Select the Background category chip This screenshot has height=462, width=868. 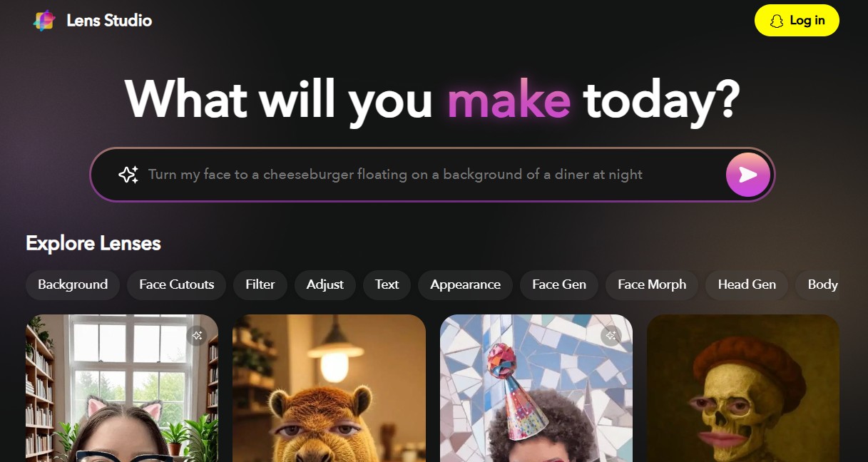(x=73, y=284)
